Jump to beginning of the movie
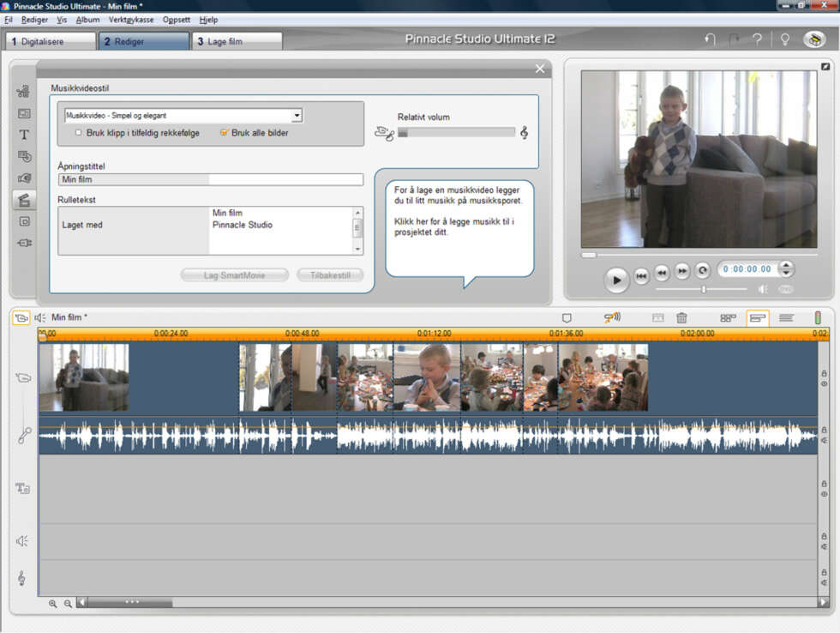Screen dimensions: 840x633 coord(641,276)
